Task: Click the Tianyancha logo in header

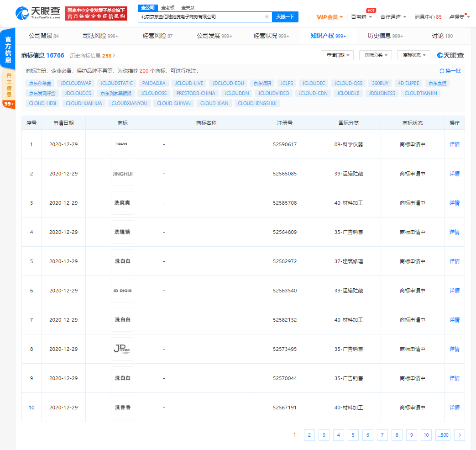Action: [38, 13]
